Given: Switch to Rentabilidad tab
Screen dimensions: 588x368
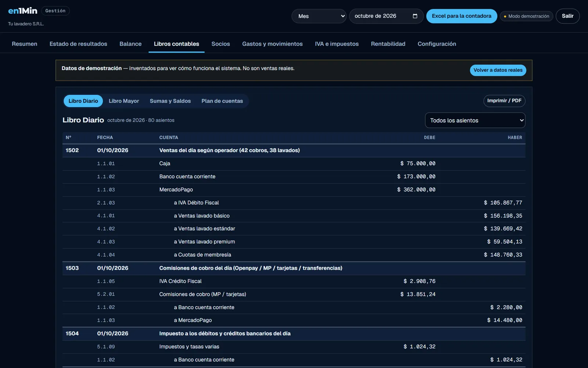Looking at the screenshot, I should 388,44.
